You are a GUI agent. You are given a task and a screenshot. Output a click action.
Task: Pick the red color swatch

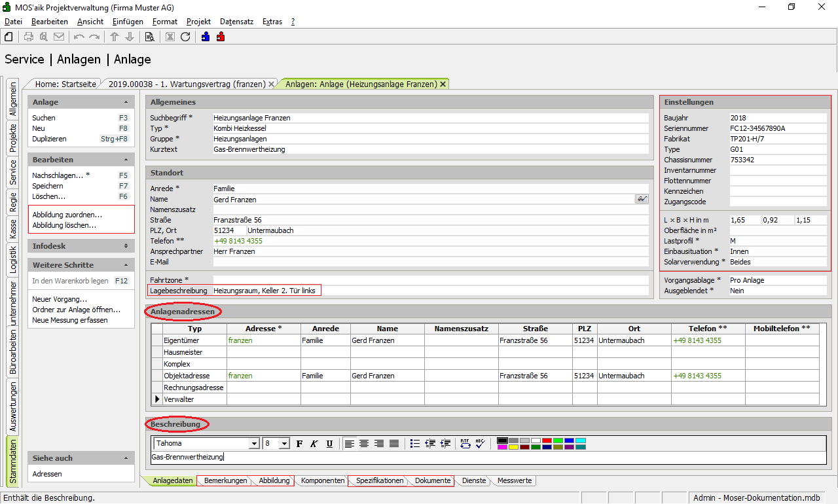coord(546,441)
